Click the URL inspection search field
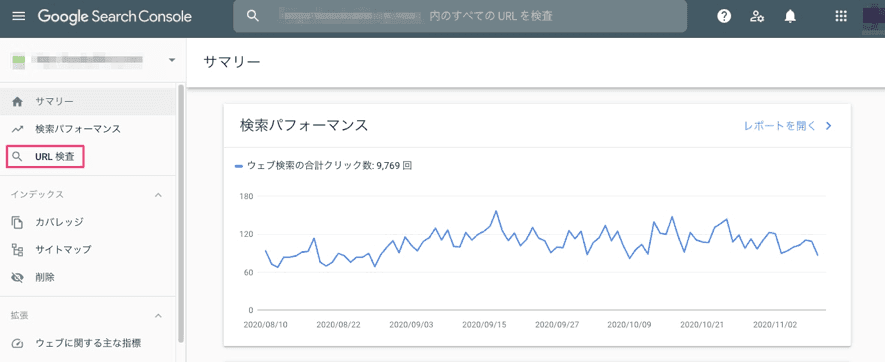Screen dimensions: 885x362 coord(460,16)
